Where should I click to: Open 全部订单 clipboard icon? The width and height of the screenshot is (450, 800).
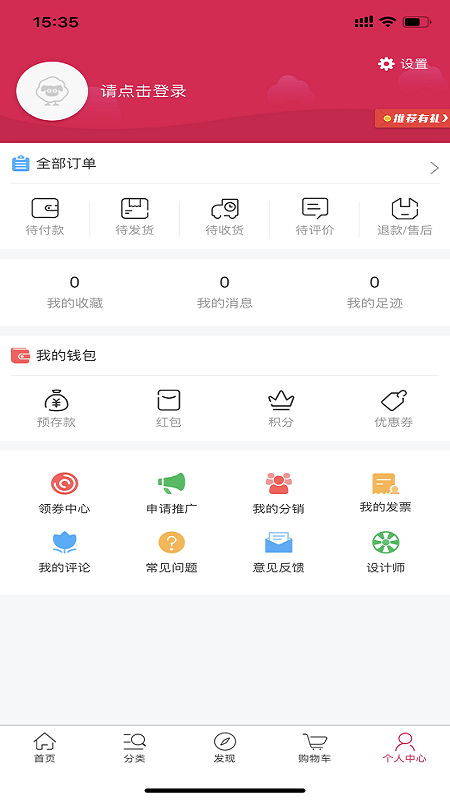click(x=20, y=164)
